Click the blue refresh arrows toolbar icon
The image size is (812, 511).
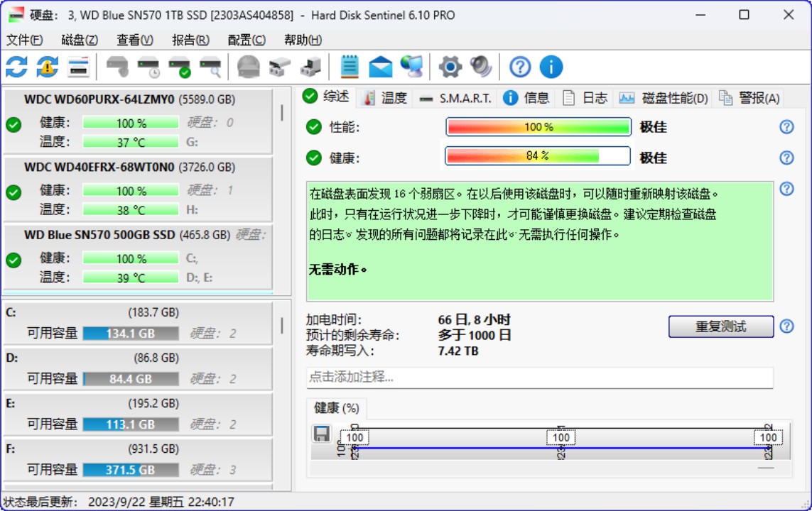tap(16, 67)
